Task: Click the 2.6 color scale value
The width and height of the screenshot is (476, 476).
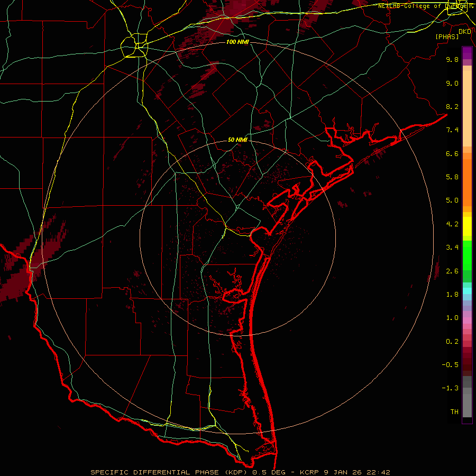Action: tap(452, 271)
